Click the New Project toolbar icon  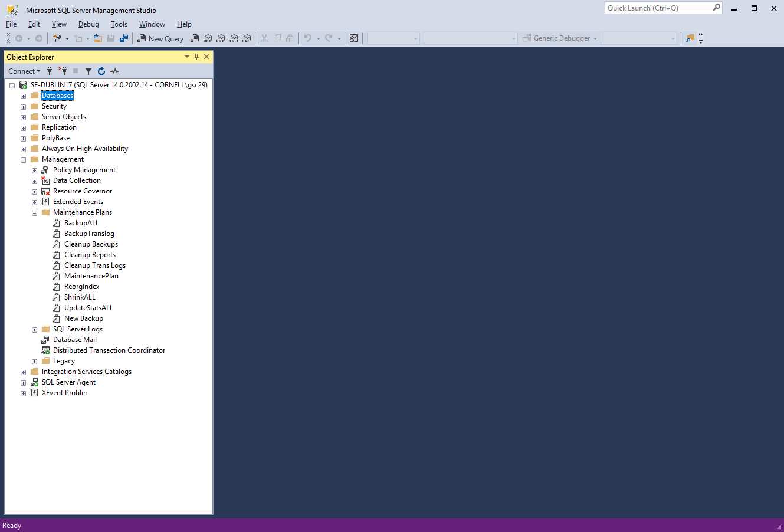point(57,38)
